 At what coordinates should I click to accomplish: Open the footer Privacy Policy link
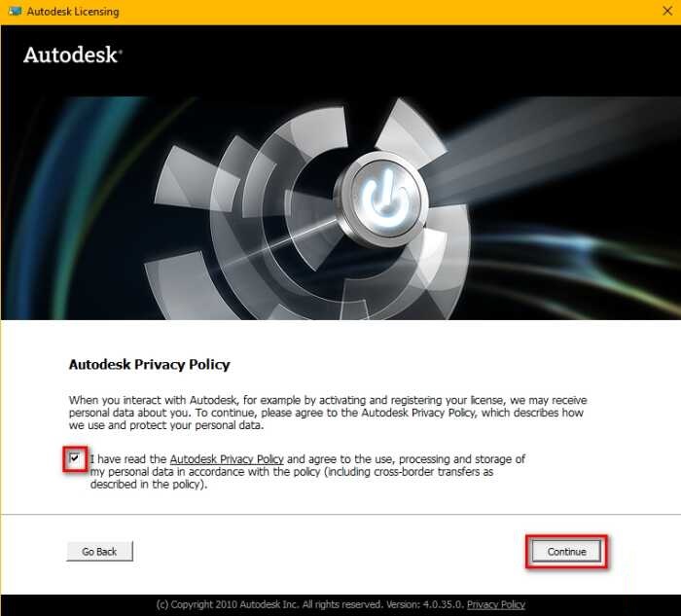tap(496, 604)
